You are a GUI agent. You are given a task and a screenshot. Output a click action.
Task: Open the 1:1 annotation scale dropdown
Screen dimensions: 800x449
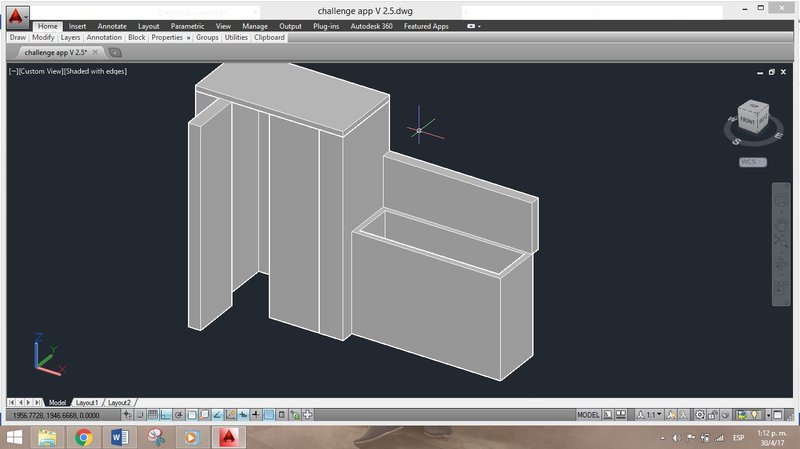(x=652, y=414)
